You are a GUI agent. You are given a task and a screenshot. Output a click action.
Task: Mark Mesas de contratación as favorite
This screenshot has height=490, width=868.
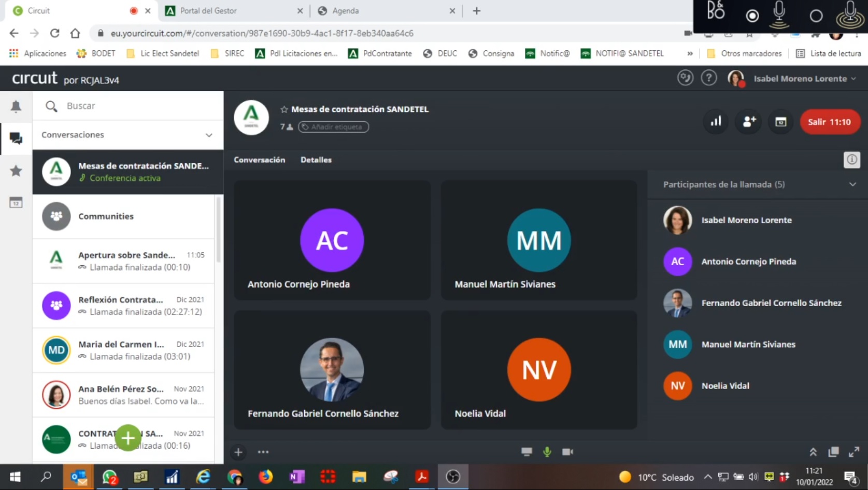point(284,109)
